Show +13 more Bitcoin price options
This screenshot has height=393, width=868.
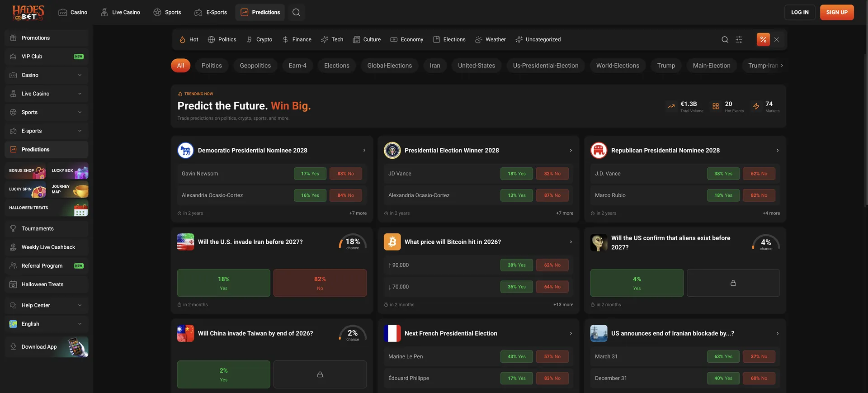click(x=563, y=305)
